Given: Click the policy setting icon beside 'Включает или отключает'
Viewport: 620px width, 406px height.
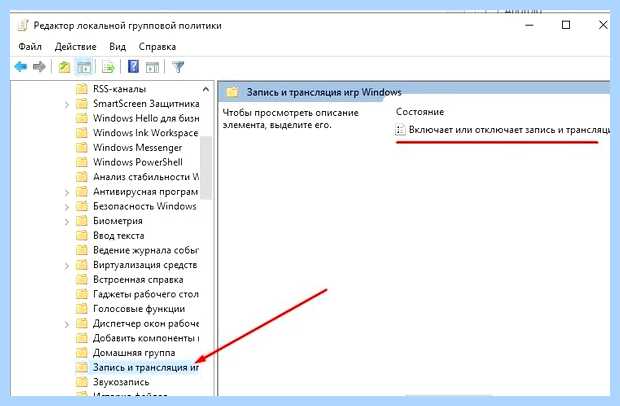Looking at the screenshot, I should pos(400,130).
